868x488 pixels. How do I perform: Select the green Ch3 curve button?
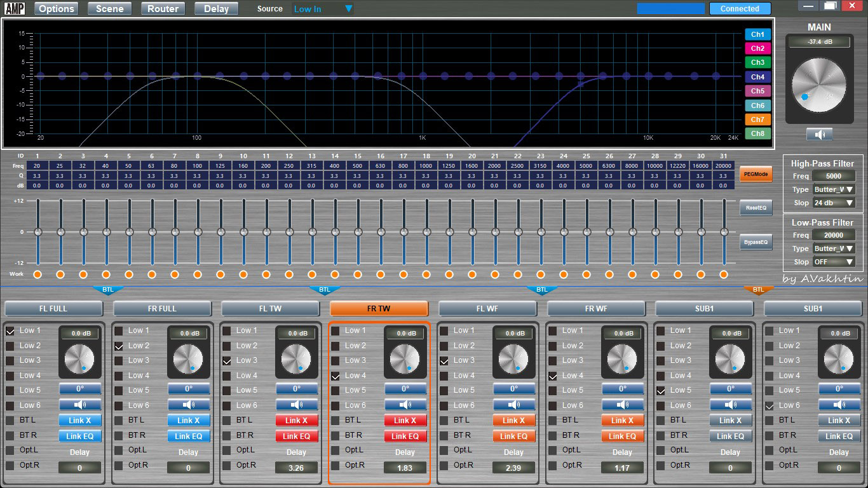(757, 63)
